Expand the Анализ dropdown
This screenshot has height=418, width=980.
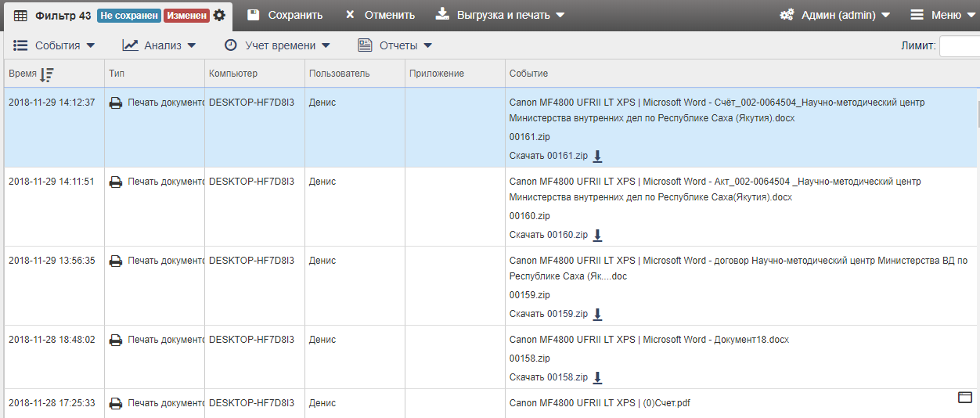159,45
